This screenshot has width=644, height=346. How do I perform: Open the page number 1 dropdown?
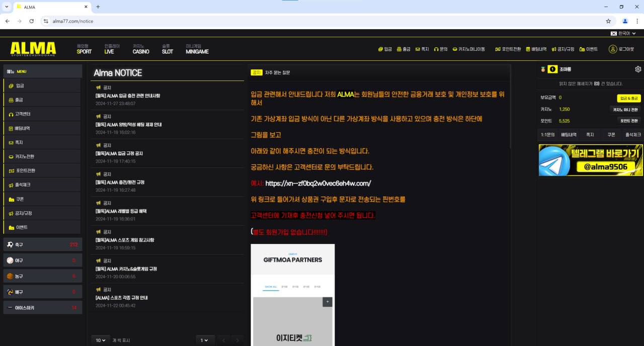tap(204, 340)
